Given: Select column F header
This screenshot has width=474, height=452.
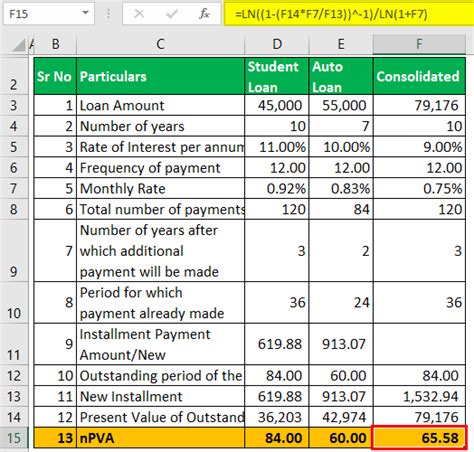Looking at the screenshot, I should (x=419, y=44).
